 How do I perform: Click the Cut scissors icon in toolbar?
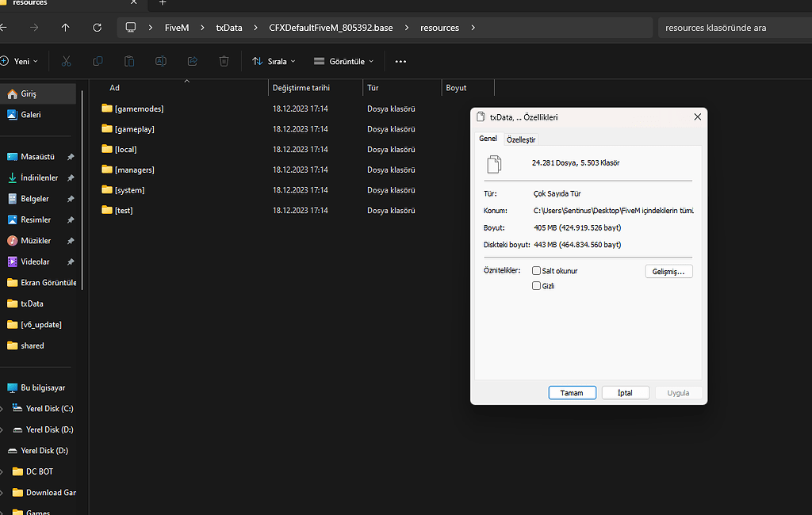(x=66, y=61)
